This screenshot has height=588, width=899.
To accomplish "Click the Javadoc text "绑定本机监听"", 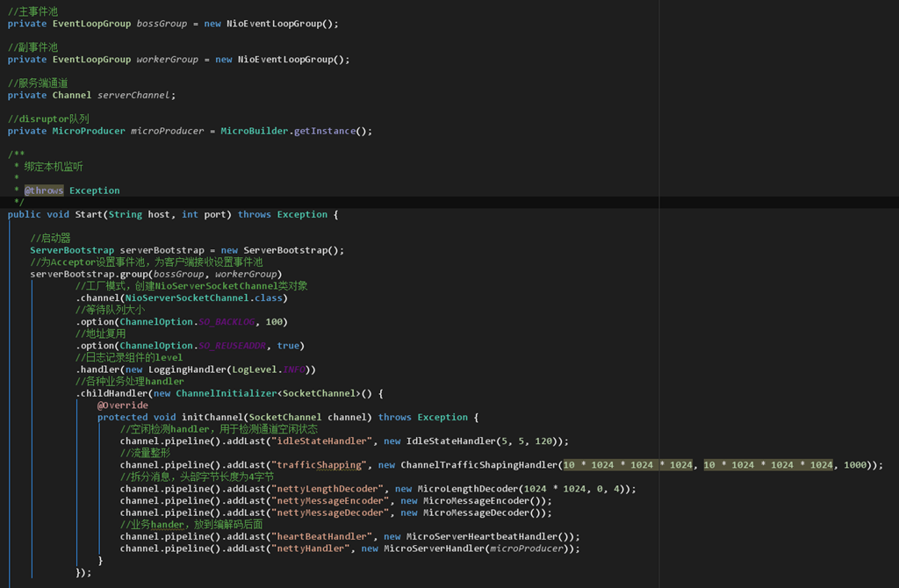I will pyautogui.click(x=54, y=167).
